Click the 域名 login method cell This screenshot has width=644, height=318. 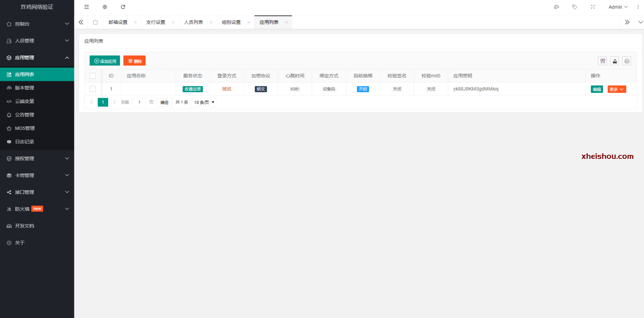[x=227, y=89]
